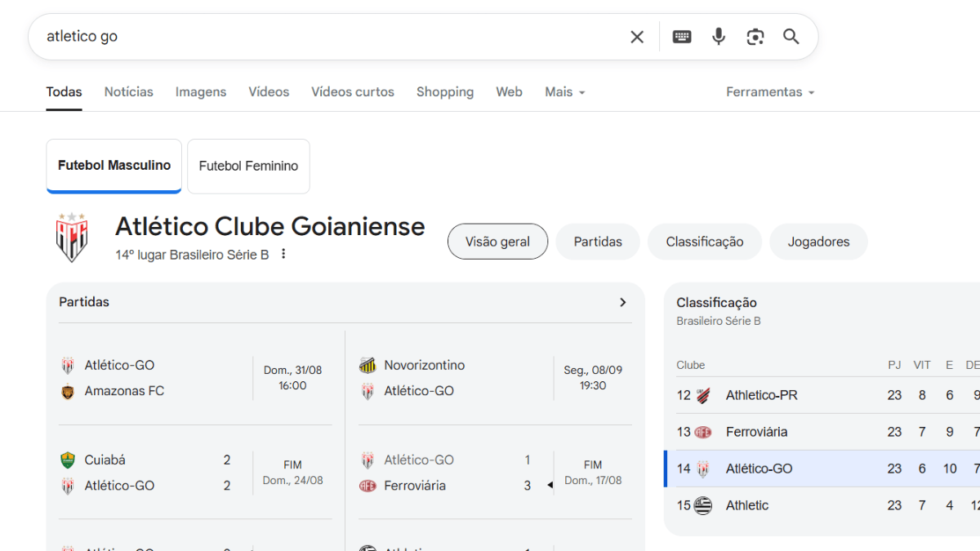Screen dimensions: 980x551
Task: Click the Jogadores chip button
Action: tap(818, 242)
